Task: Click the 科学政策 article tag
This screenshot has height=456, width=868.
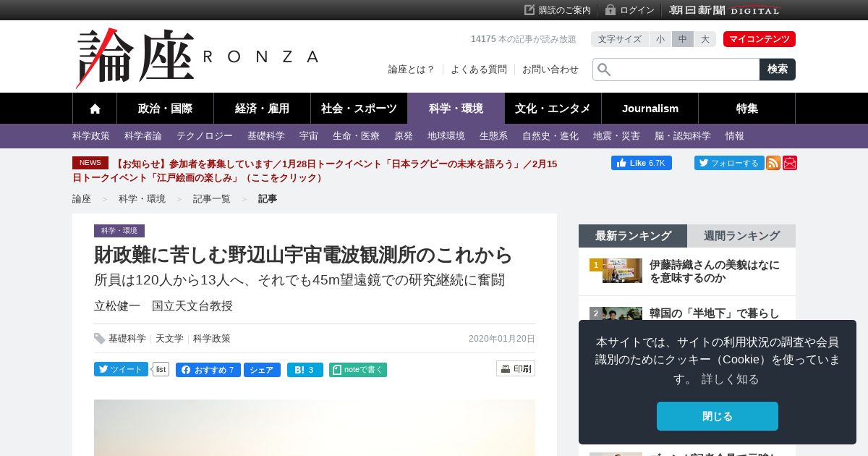Action: [x=212, y=339]
